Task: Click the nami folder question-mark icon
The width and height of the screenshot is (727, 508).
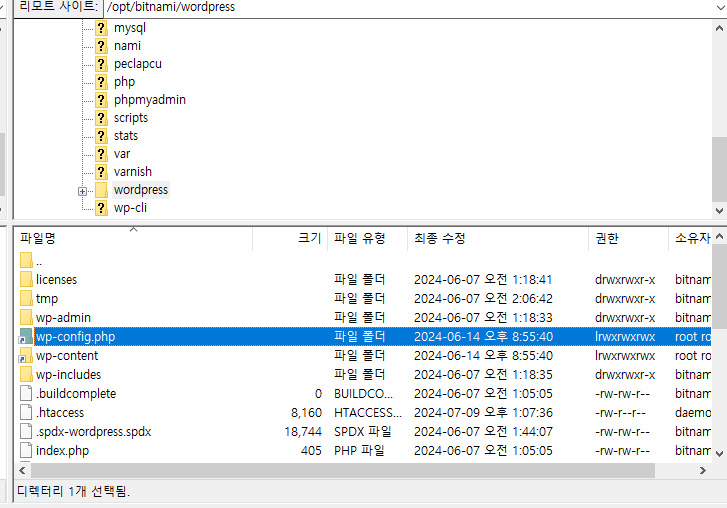Action: [101, 46]
